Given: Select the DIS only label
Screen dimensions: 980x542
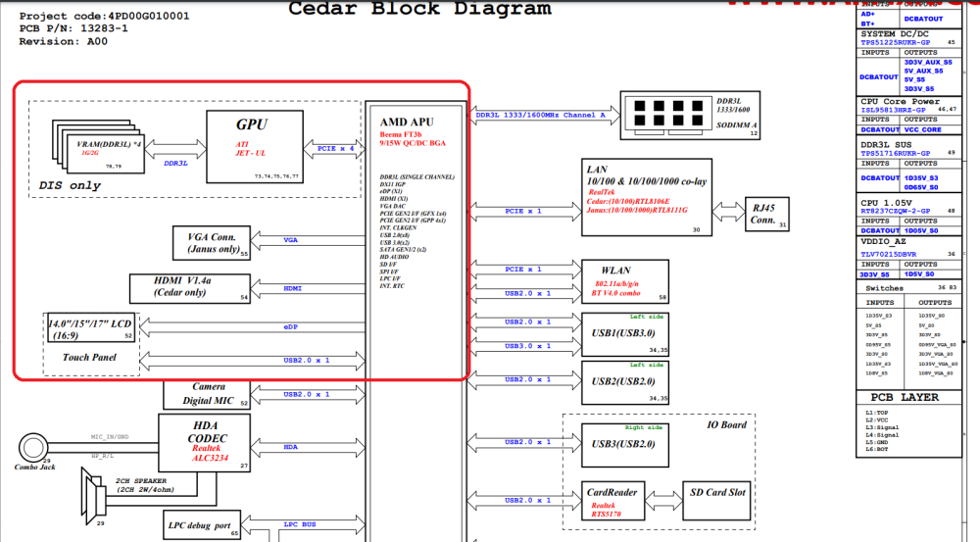Looking at the screenshot, I should pos(70,185).
